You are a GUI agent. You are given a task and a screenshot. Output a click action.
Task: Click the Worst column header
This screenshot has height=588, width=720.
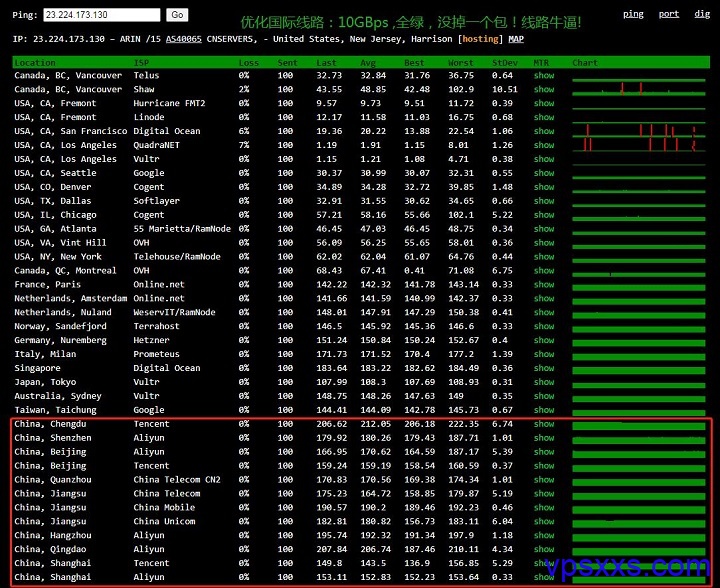[x=461, y=62]
